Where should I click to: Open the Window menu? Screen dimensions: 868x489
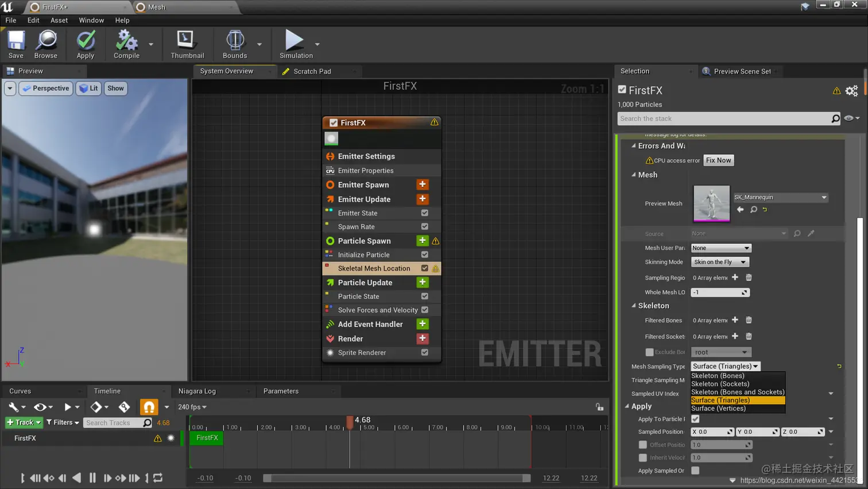point(91,20)
